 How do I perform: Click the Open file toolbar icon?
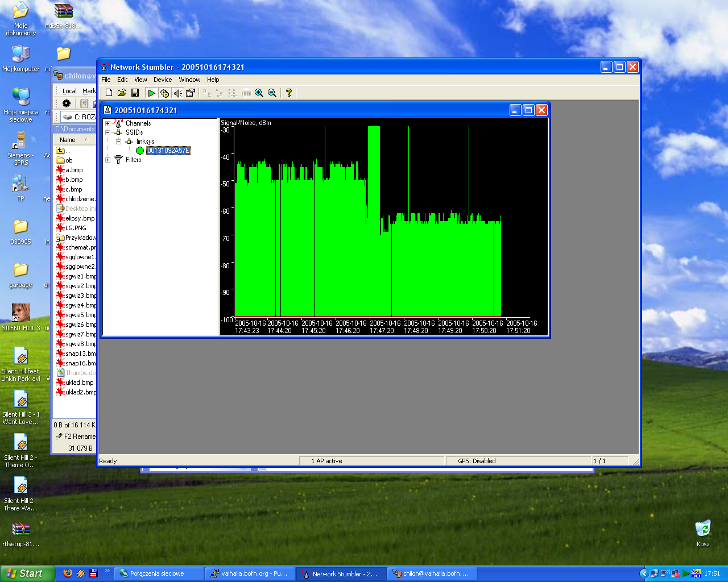(122, 93)
